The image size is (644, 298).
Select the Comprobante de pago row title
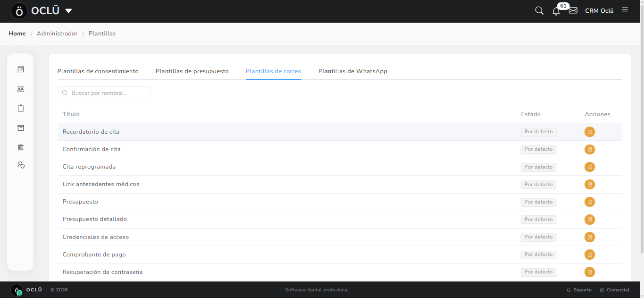point(94,255)
